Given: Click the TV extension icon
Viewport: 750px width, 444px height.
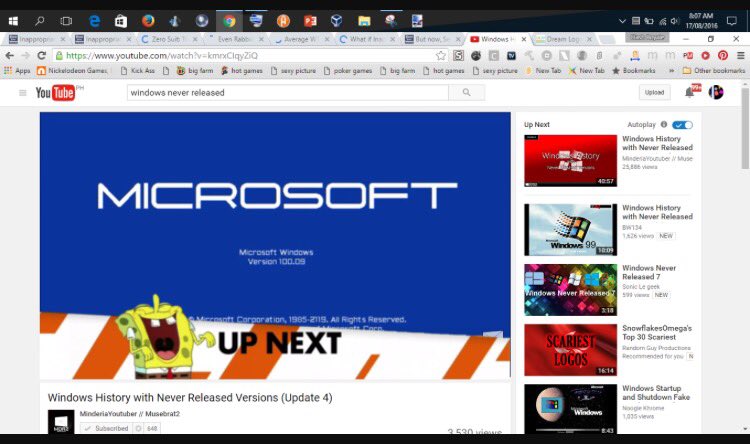Looking at the screenshot, I should point(511,56).
